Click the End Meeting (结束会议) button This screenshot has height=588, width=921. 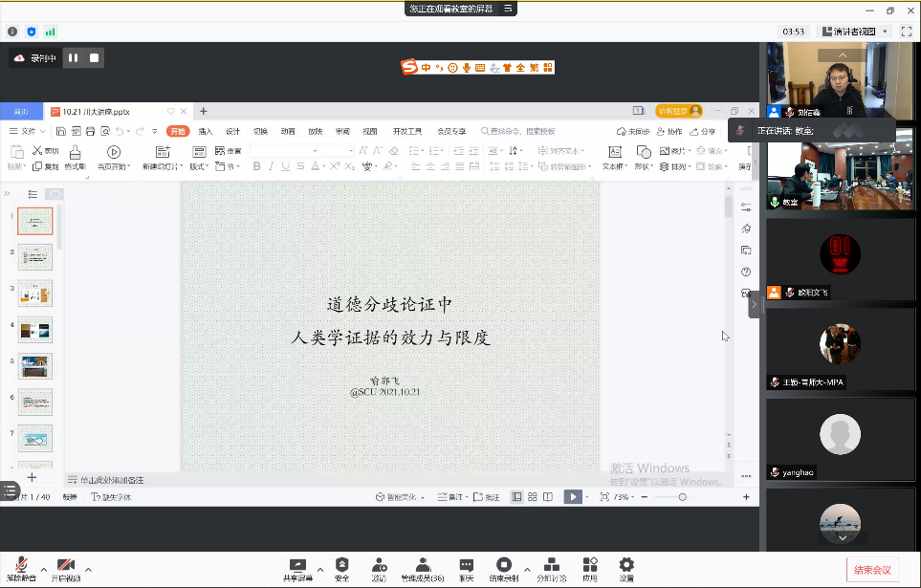pos(871,570)
